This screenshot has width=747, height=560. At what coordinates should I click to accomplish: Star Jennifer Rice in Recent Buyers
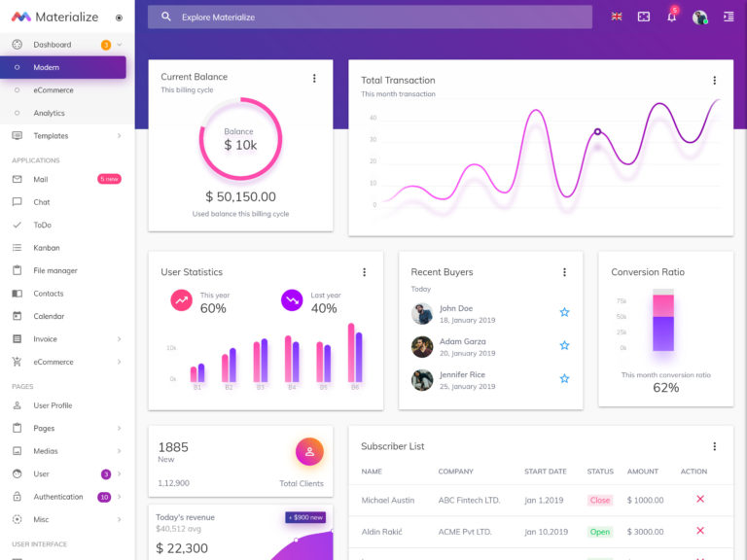click(x=564, y=378)
